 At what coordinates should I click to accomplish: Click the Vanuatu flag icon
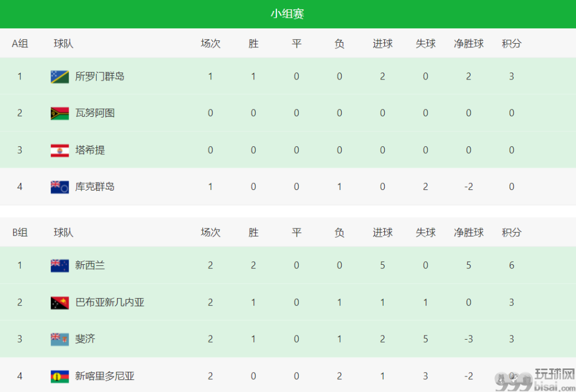point(59,113)
